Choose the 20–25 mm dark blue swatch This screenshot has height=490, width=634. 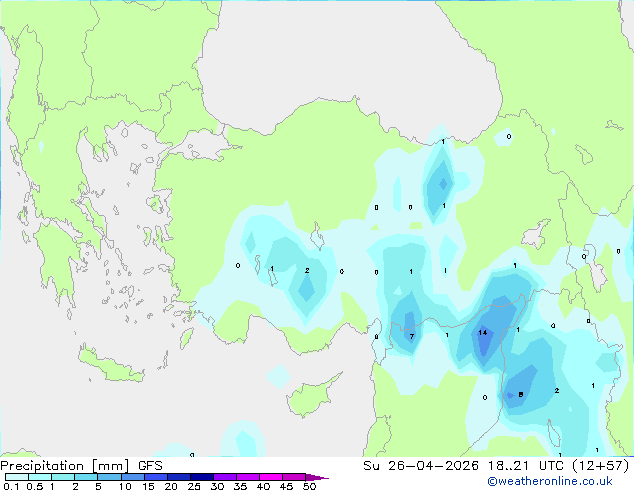click(x=179, y=477)
